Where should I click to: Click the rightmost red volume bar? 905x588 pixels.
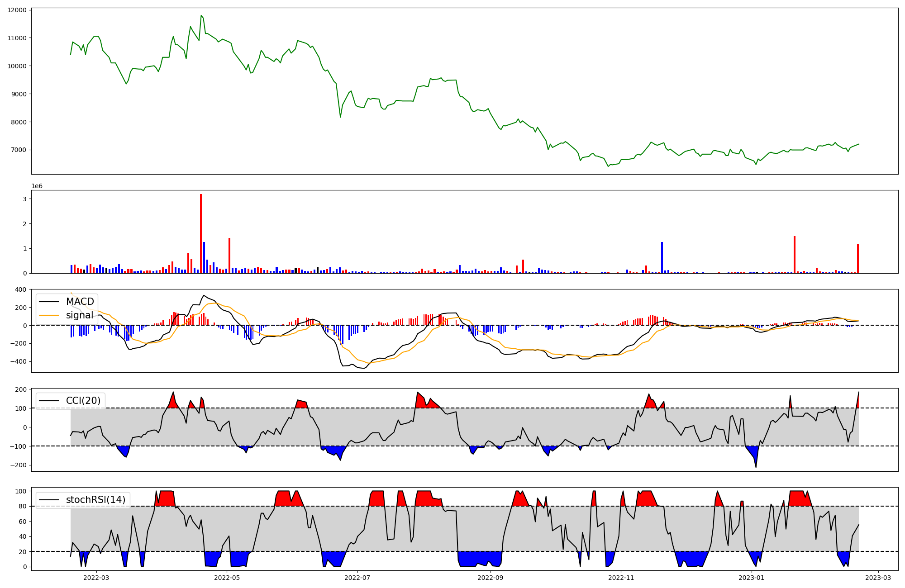point(857,259)
